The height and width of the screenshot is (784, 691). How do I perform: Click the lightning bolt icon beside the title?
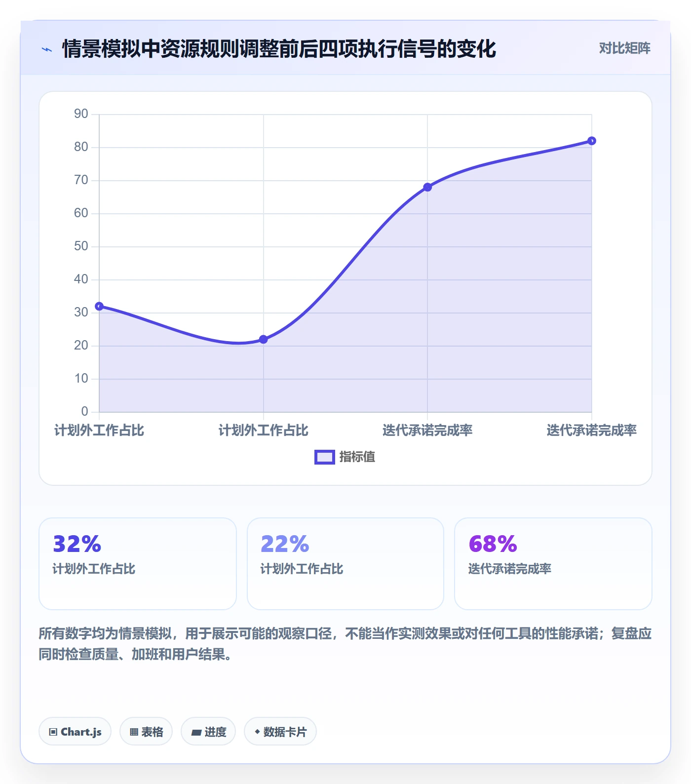[x=47, y=49]
